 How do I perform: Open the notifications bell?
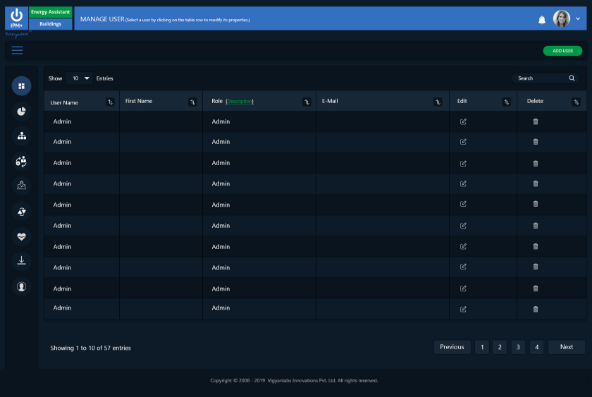542,20
